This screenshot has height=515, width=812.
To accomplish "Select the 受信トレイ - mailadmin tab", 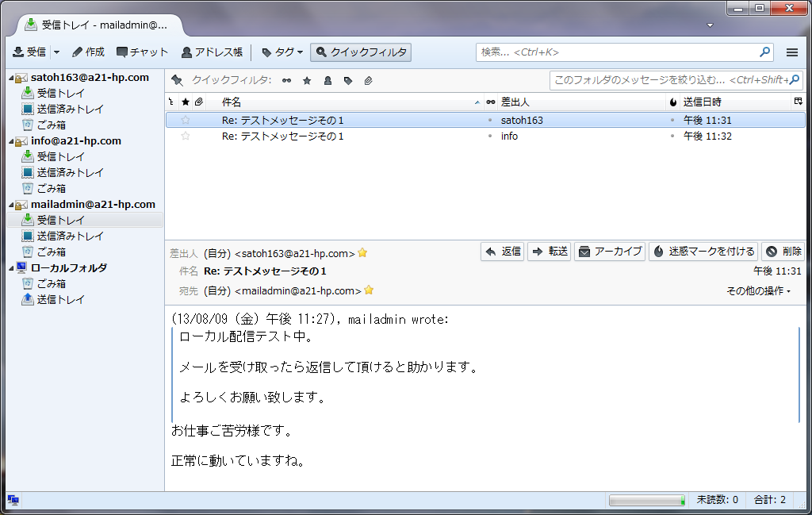I will point(98,25).
